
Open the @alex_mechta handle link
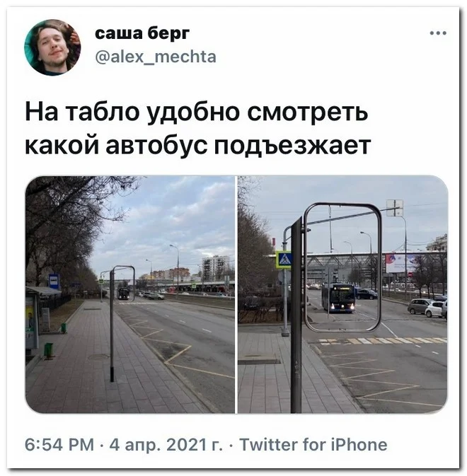tap(156, 57)
